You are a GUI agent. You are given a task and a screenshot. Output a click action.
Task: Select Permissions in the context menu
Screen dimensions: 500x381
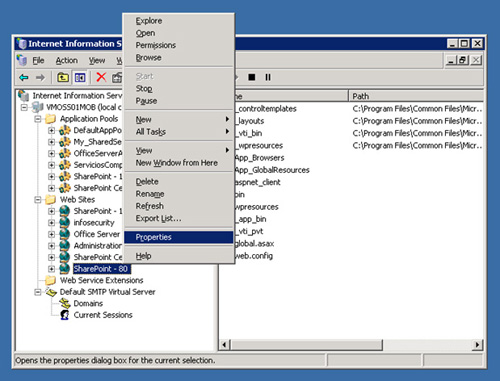click(179, 45)
